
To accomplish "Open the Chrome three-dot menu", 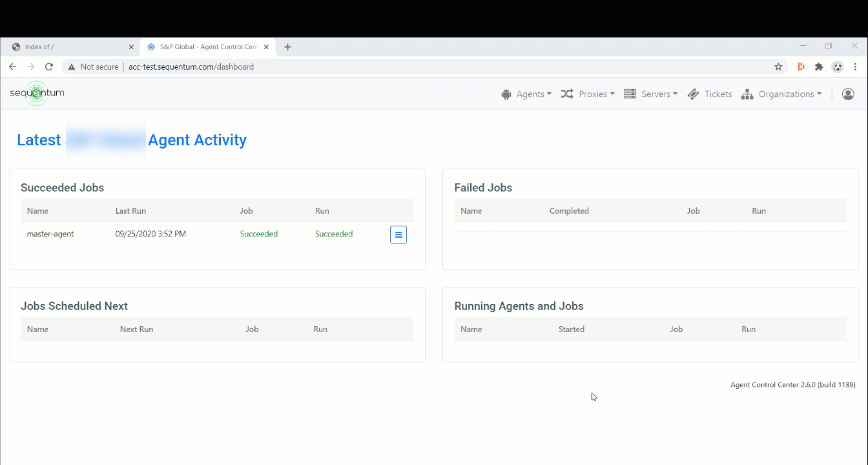I will click(x=855, y=67).
